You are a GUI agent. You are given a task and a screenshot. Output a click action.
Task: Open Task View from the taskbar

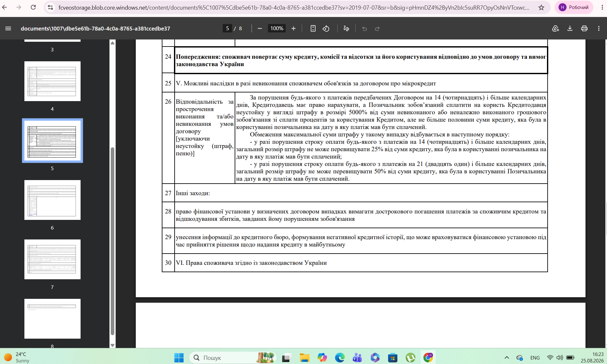click(286, 358)
